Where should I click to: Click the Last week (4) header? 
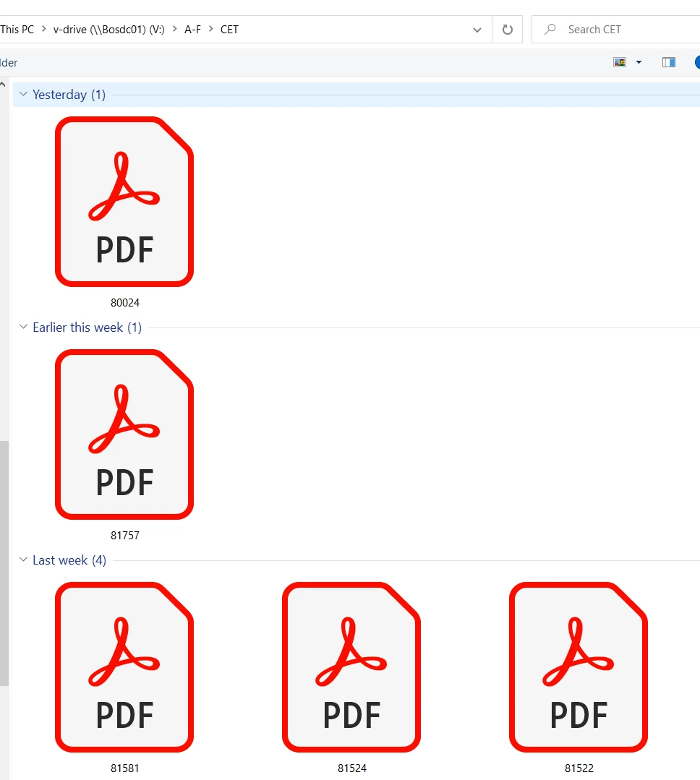[x=69, y=560]
